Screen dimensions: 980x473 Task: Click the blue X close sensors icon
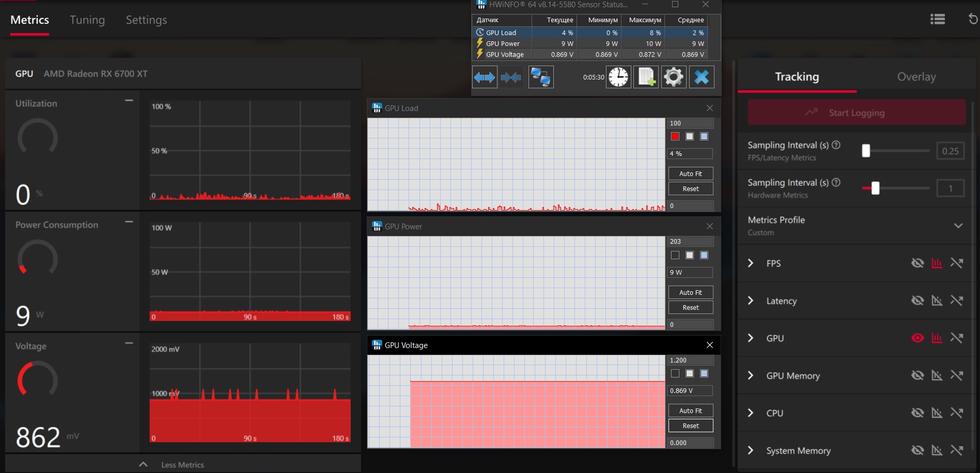pos(702,77)
